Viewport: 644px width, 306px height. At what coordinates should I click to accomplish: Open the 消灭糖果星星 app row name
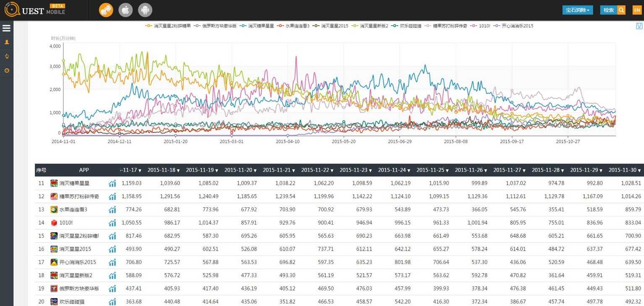pos(74,183)
